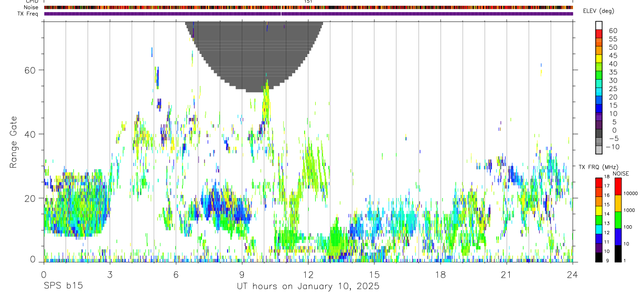Click the 18 label on TX FRQ bar

tap(607, 177)
